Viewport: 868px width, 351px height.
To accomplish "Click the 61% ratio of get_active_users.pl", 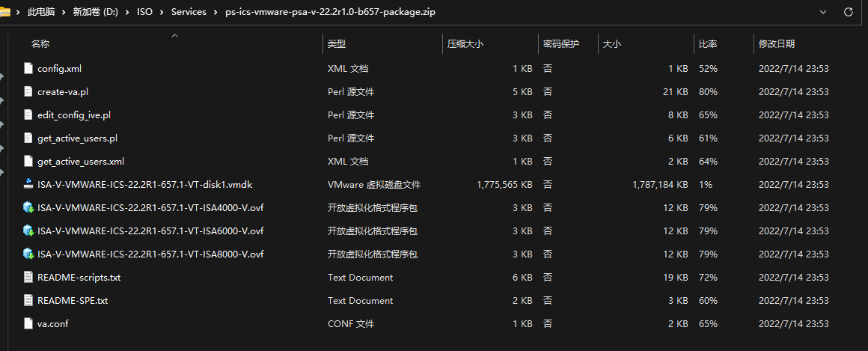I will tap(708, 138).
